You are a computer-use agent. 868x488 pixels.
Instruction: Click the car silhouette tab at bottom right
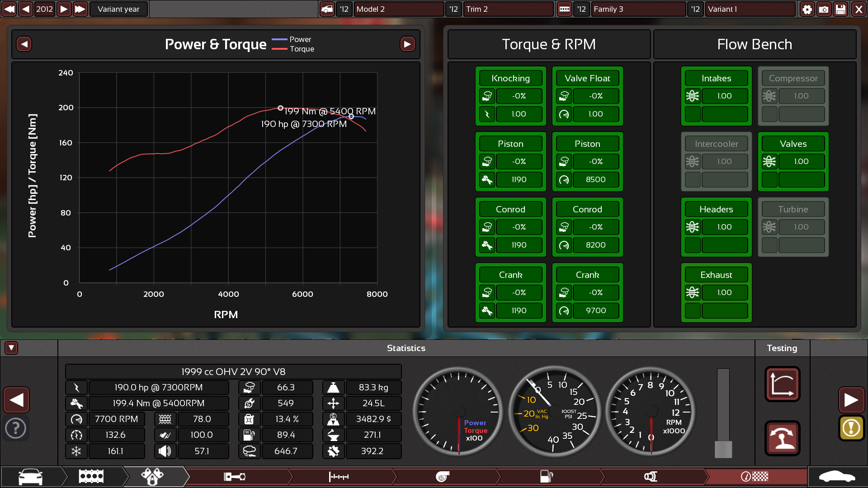coord(837,477)
